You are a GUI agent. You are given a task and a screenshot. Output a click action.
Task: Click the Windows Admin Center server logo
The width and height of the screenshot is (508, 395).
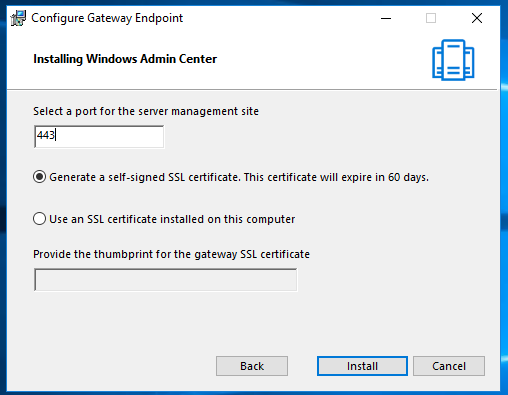point(453,60)
